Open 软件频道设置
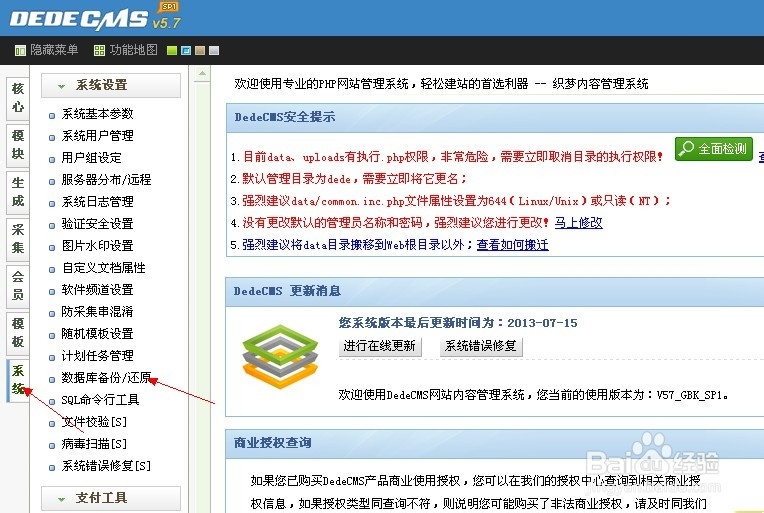 coord(97,290)
